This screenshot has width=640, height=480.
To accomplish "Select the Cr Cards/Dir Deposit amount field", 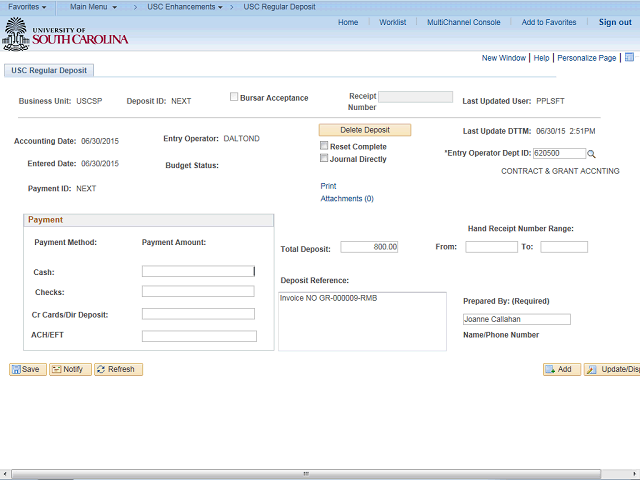I will [198, 314].
